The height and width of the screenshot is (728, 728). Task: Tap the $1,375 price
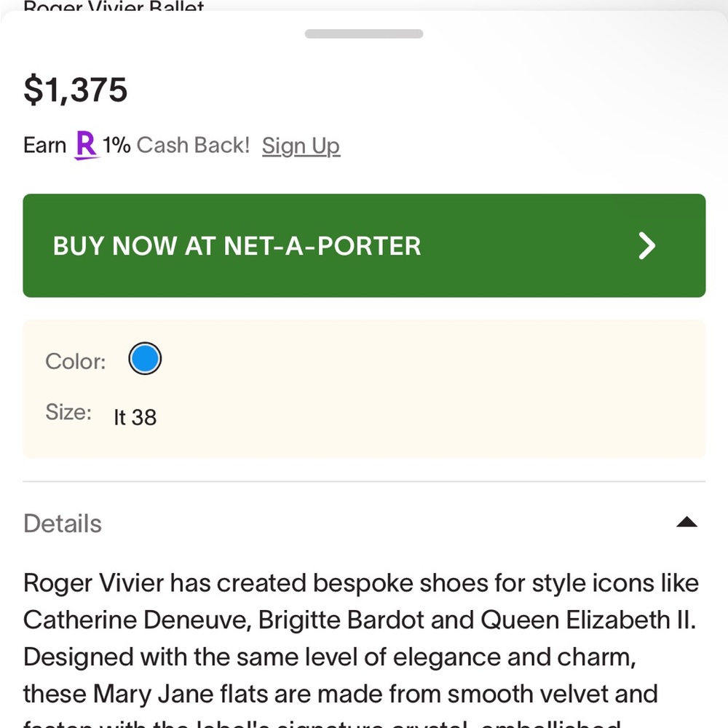coord(76,90)
